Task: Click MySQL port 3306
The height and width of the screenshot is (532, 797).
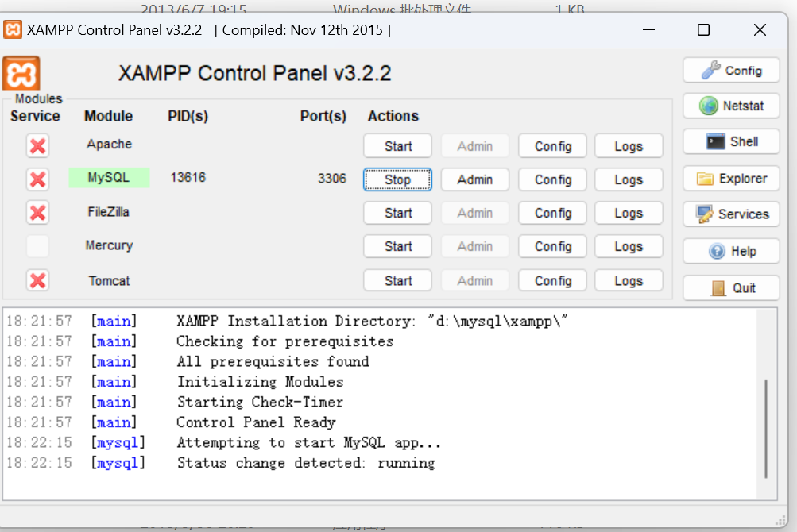Action: point(332,179)
